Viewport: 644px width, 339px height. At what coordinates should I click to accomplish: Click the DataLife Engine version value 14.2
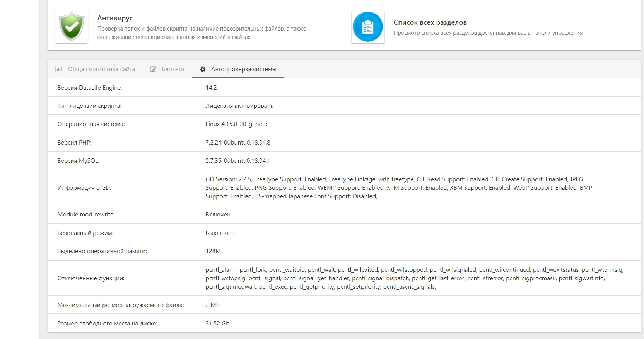pyautogui.click(x=211, y=88)
